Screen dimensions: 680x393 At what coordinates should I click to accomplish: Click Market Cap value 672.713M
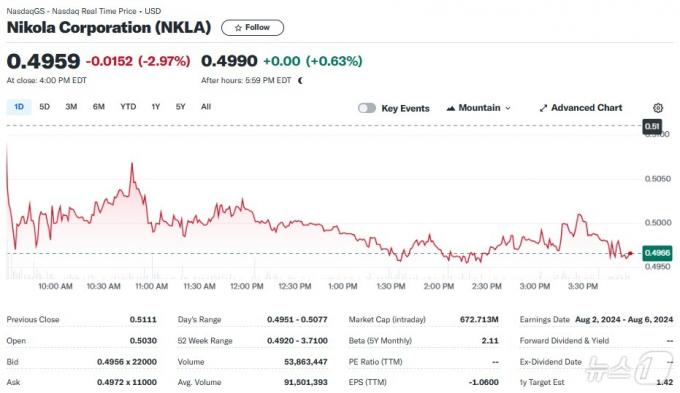(479, 320)
